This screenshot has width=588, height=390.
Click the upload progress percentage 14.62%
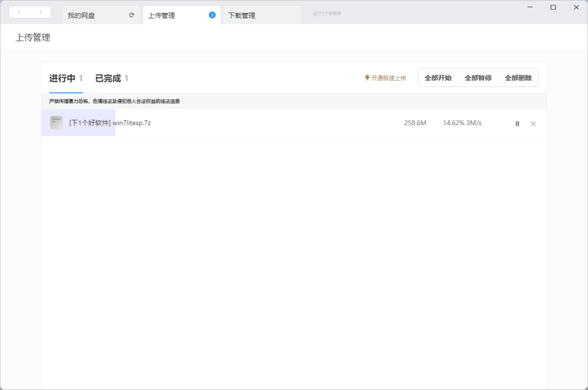point(453,123)
